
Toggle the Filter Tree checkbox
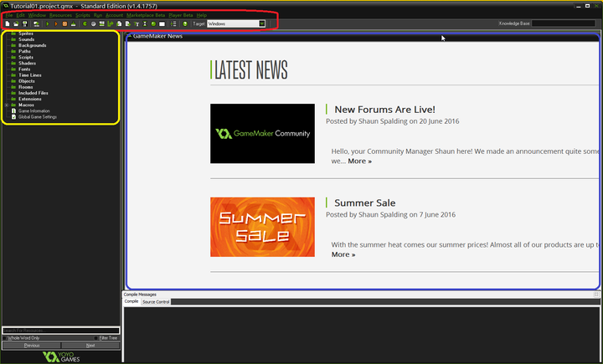[95, 338]
